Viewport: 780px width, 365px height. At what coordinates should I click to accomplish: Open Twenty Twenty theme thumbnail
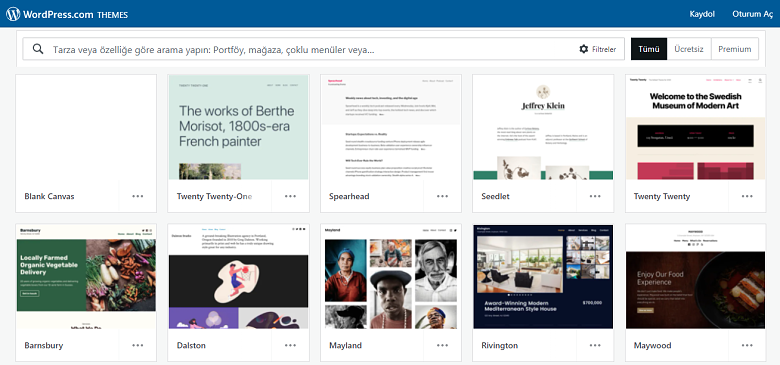[x=695, y=127]
